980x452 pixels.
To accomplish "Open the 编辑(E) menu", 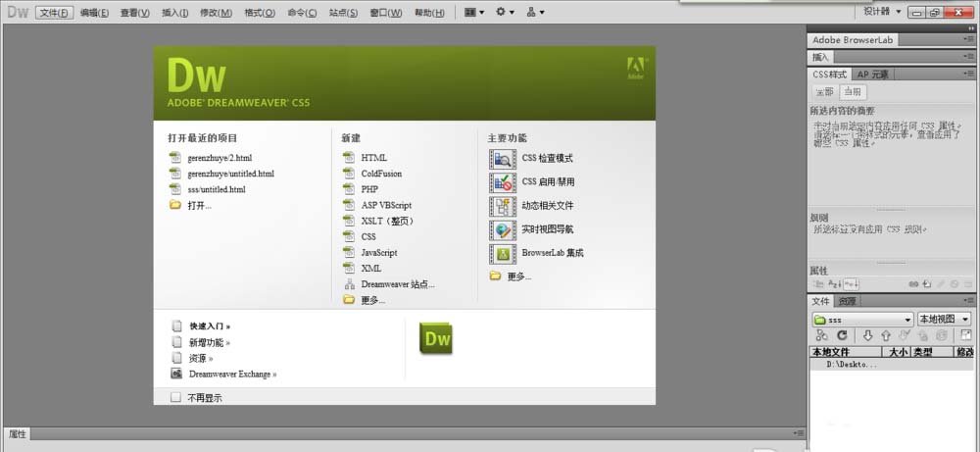I will click(x=94, y=13).
